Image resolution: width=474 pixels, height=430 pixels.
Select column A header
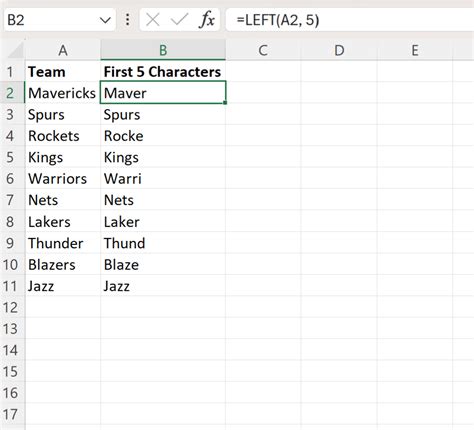(63, 50)
